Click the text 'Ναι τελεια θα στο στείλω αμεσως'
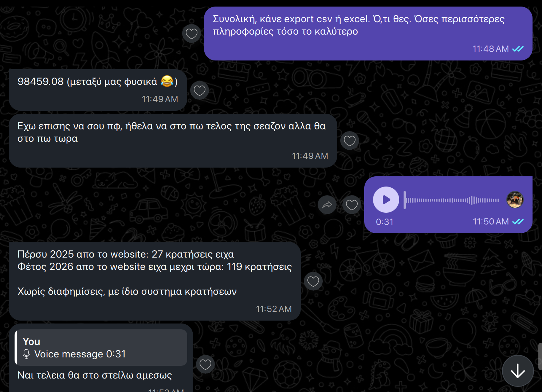542x392 pixels. [95, 375]
